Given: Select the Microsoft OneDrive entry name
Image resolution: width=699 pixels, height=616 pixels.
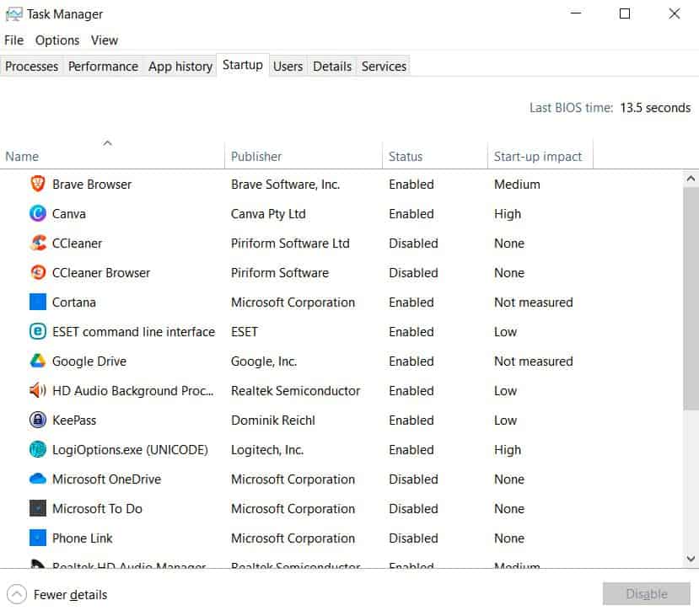Looking at the screenshot, I should coord(106,479).
